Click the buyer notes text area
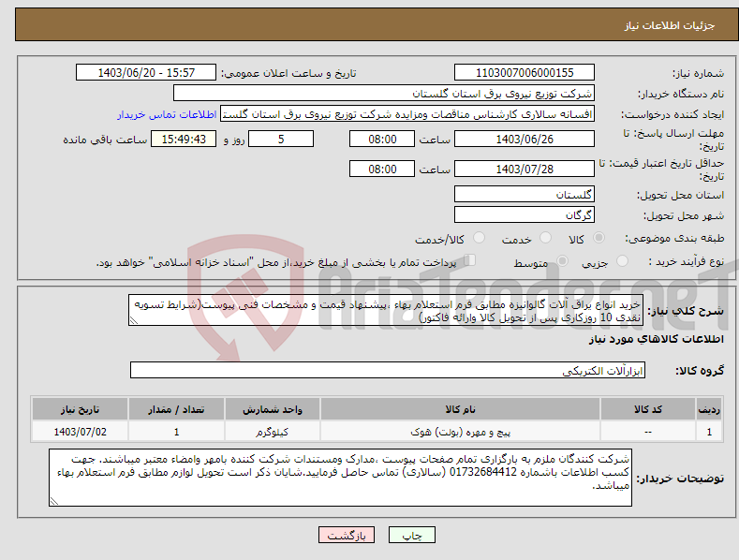 [x=340, y=478]
